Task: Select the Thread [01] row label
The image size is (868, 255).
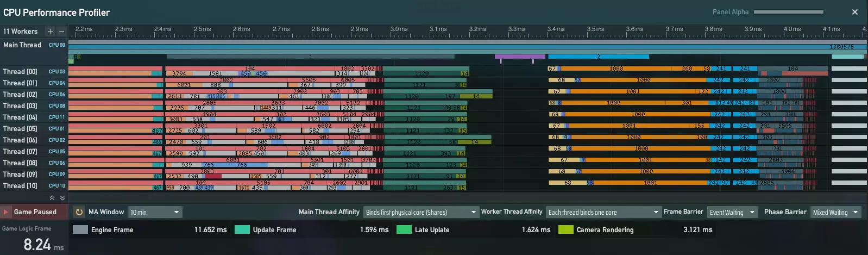Action: click(20, 83)
